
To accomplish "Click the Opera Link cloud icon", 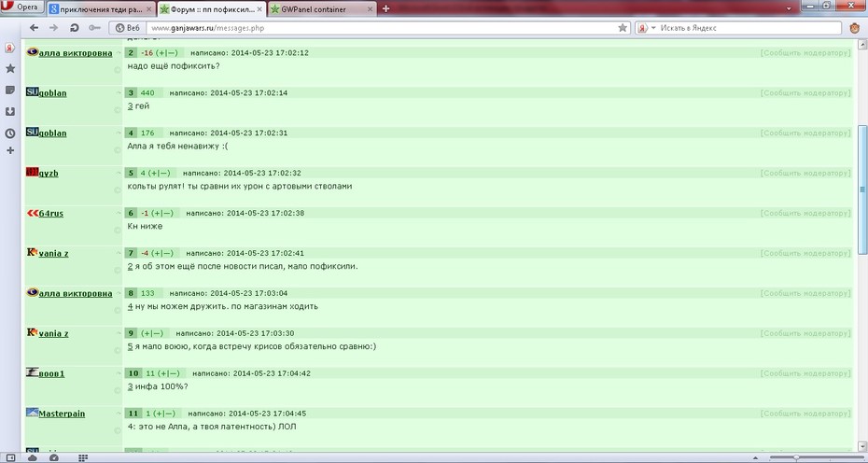I will click(32, 457).
